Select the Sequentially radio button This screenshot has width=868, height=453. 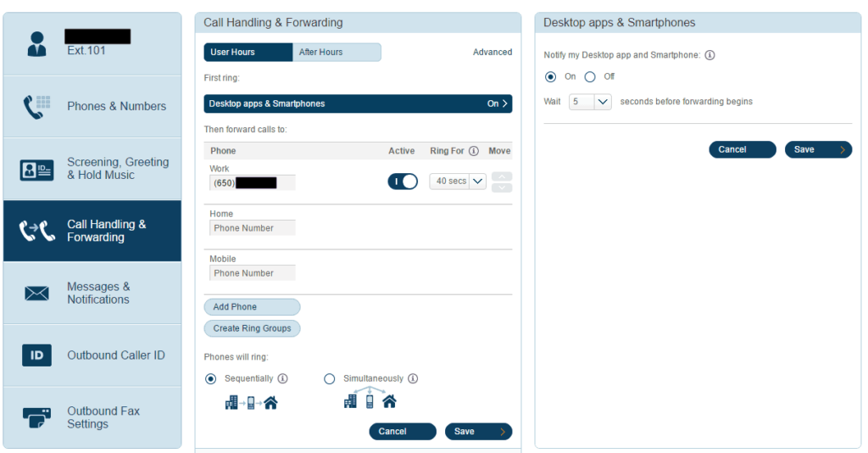(x=210, y=379)
